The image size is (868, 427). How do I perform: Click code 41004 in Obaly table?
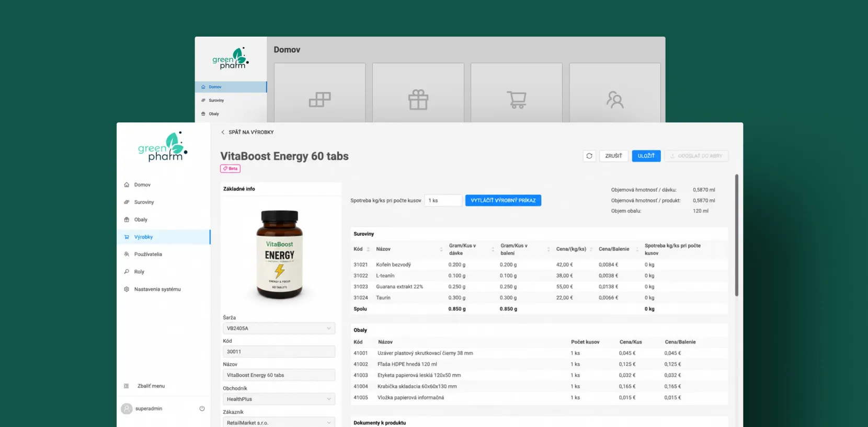pyautogui.click(x=361, y=386)
